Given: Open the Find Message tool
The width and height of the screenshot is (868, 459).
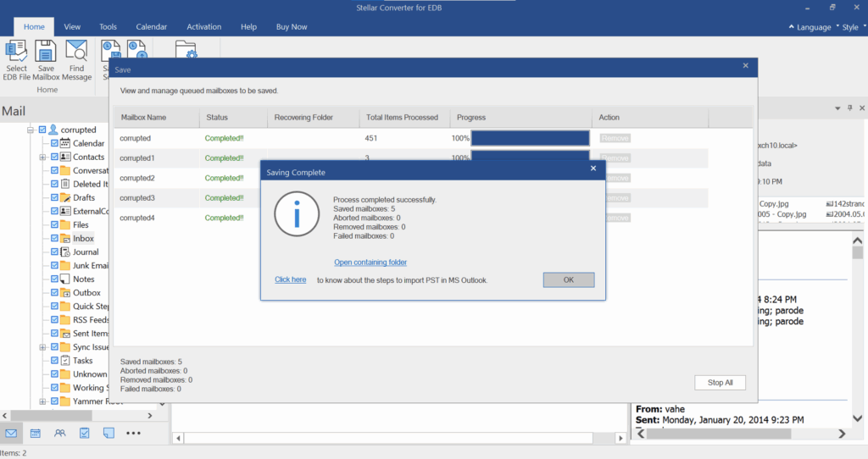Looking at the screenshot, I should pyautogui.click(x=76, y=51).
